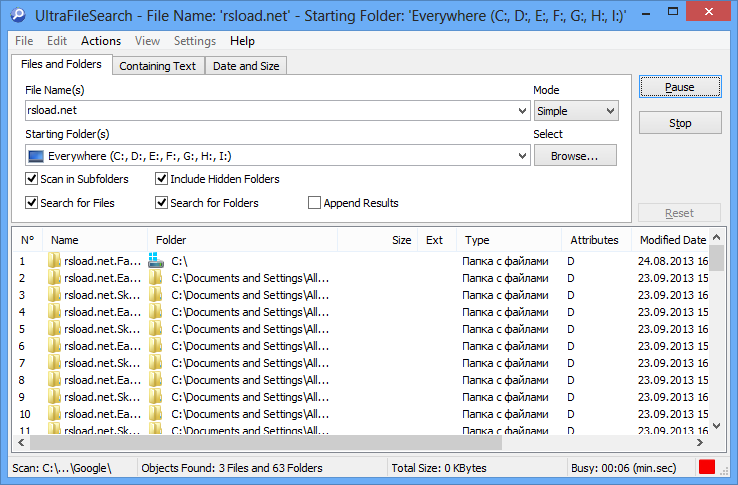Click the Folder column icon in row 7

pos(156,363)
